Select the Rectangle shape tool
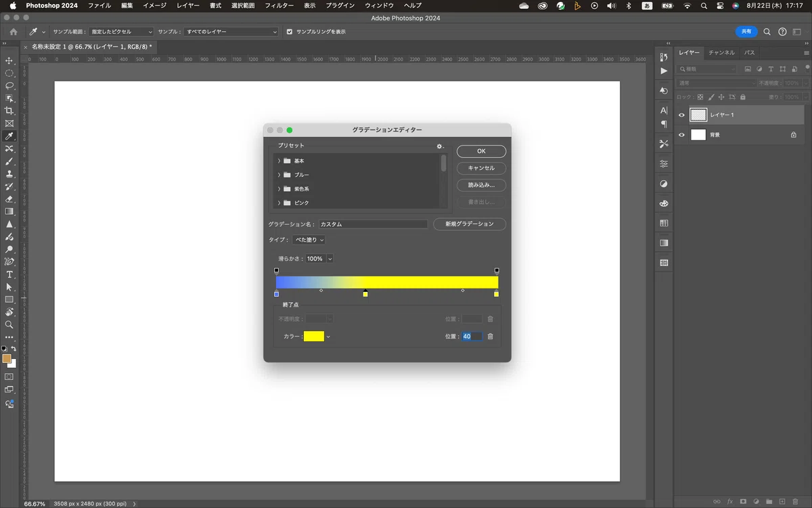This screenshot has width=812, height=508. coord(9,299)
